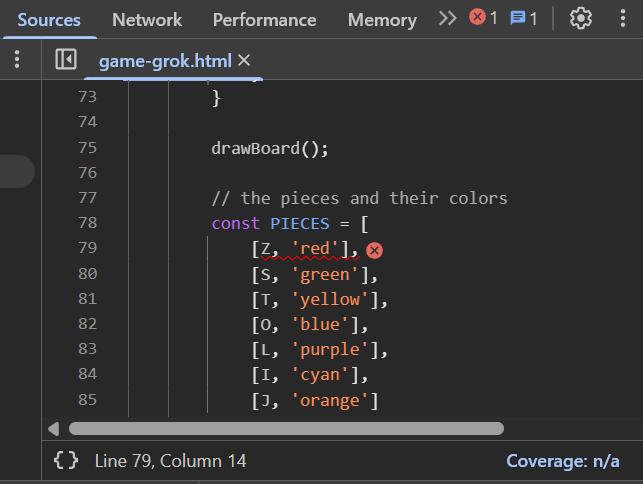The height and width of the screenshot is (484, 643).
Task: Click the const keyword
Action: click(236, 224)
